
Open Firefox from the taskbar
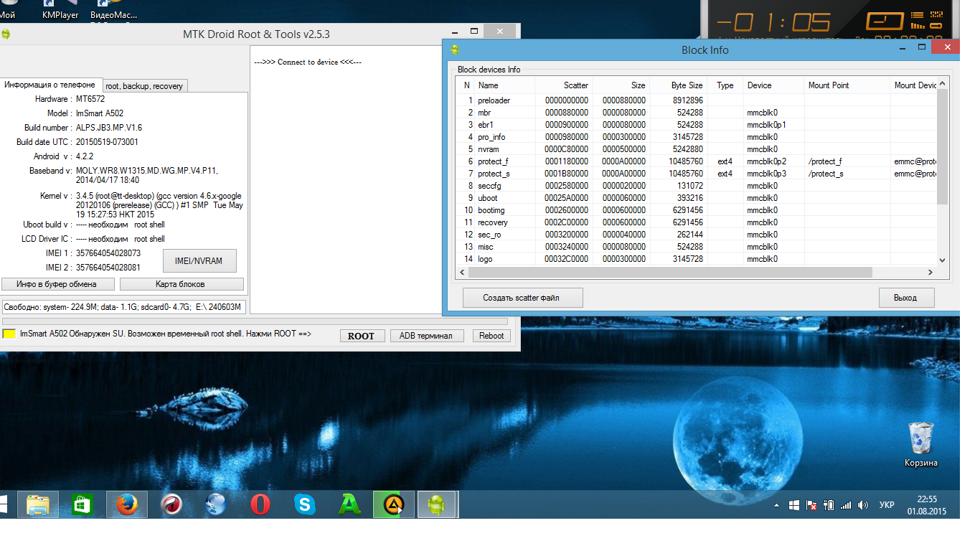pos(127,505)
